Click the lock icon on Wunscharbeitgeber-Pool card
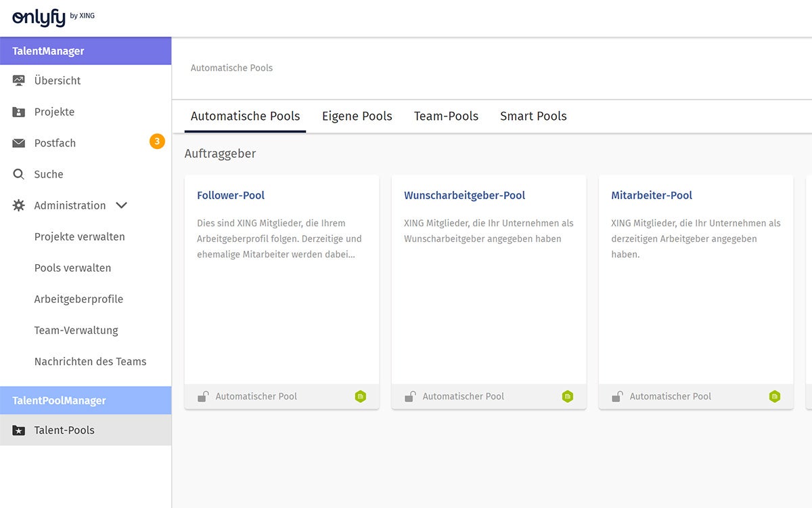This screenshot has width=812, height=508. [410, 396]
